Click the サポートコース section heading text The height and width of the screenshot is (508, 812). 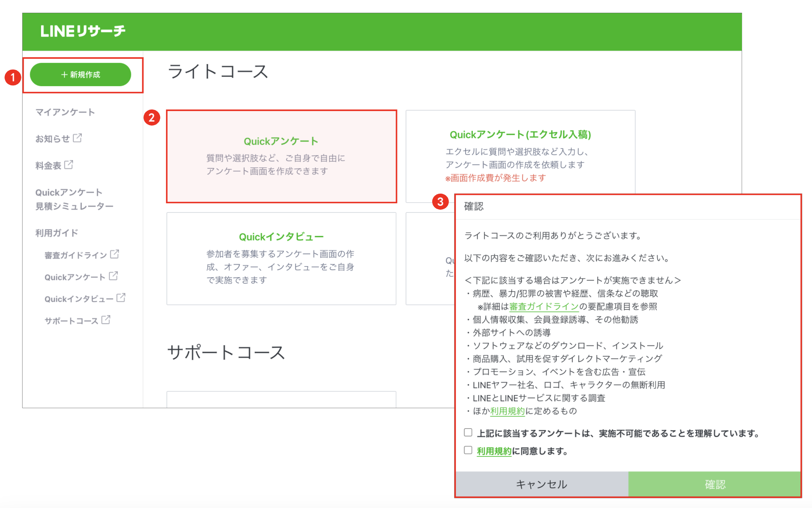click(226, 352)
